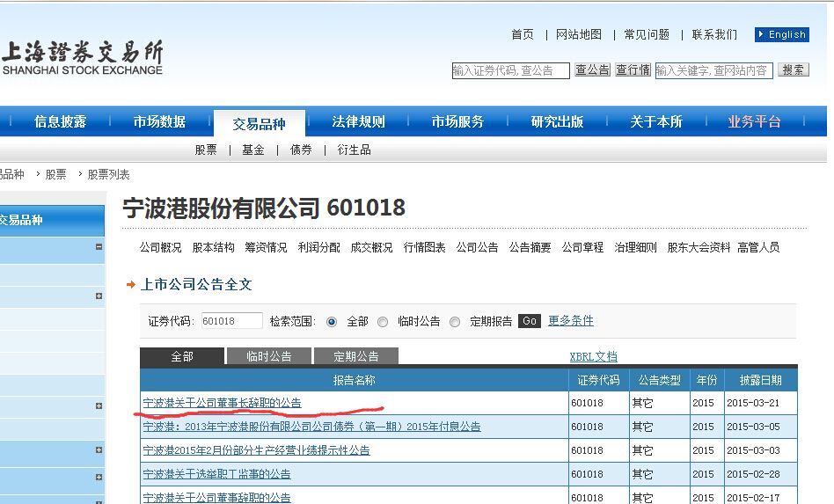The height and width of the screenshot is (504, 834).
Task: Open 公司章程 company tab
Action: point(583,247)
